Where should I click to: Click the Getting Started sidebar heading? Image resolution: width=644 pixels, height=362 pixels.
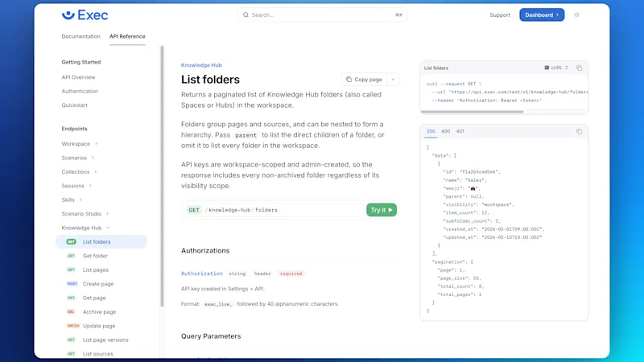pyautogui.click(x=81, y=62)
